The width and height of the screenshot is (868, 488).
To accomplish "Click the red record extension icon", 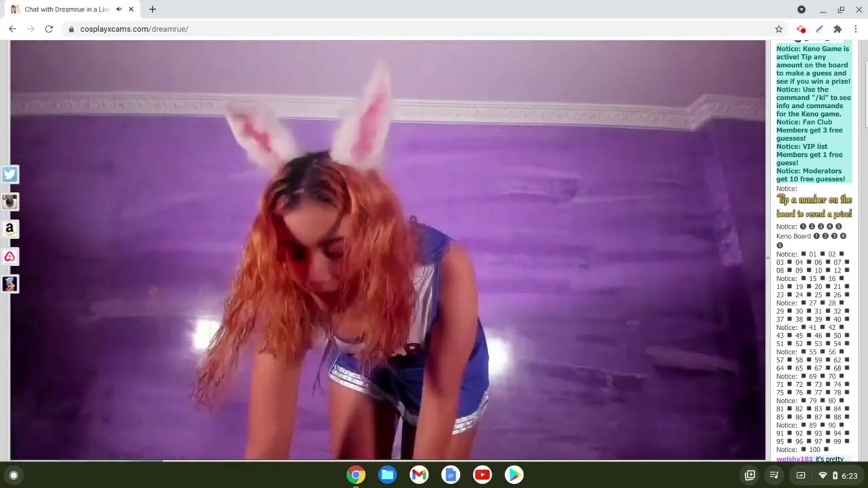I will (801, 29).
